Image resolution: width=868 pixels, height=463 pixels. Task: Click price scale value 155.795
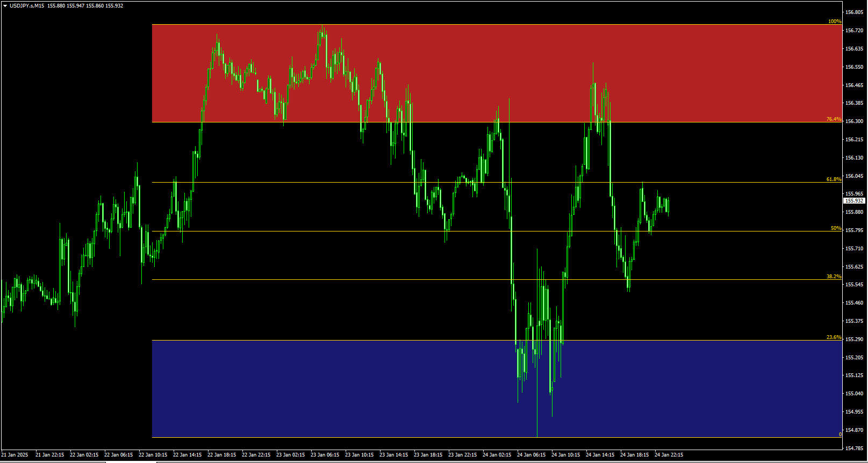pyautogui.click(x=854, y=230)
